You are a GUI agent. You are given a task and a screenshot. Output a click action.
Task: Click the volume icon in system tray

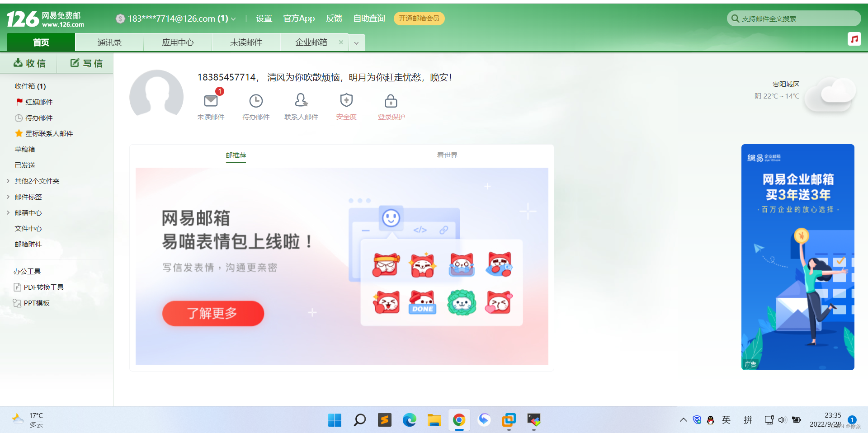point(783,420)
